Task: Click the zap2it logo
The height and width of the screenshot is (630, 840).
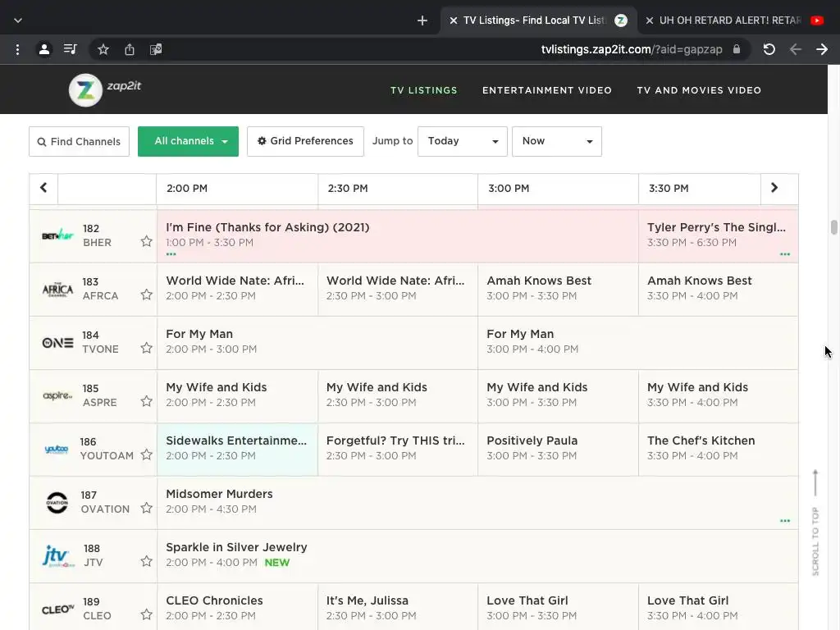Action: click(105, 89)
